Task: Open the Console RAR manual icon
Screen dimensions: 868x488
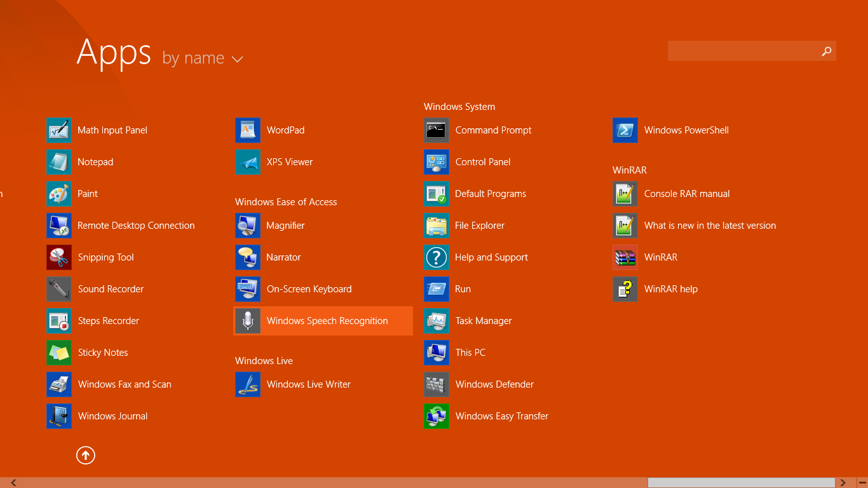Action: [625, 194]
